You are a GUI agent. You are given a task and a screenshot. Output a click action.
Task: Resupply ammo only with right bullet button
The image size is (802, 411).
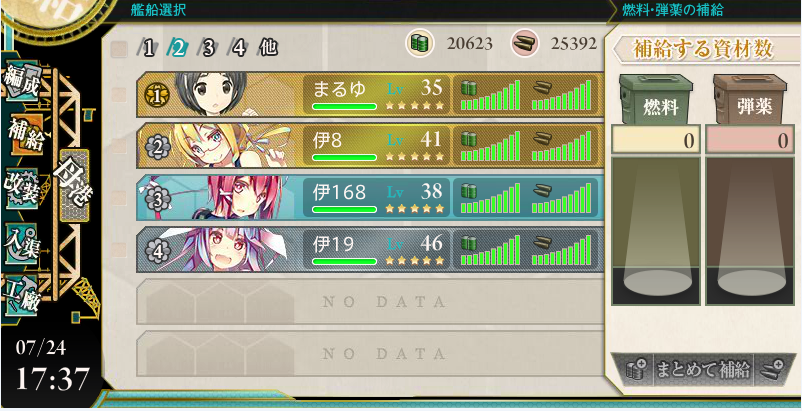point(770,370)
